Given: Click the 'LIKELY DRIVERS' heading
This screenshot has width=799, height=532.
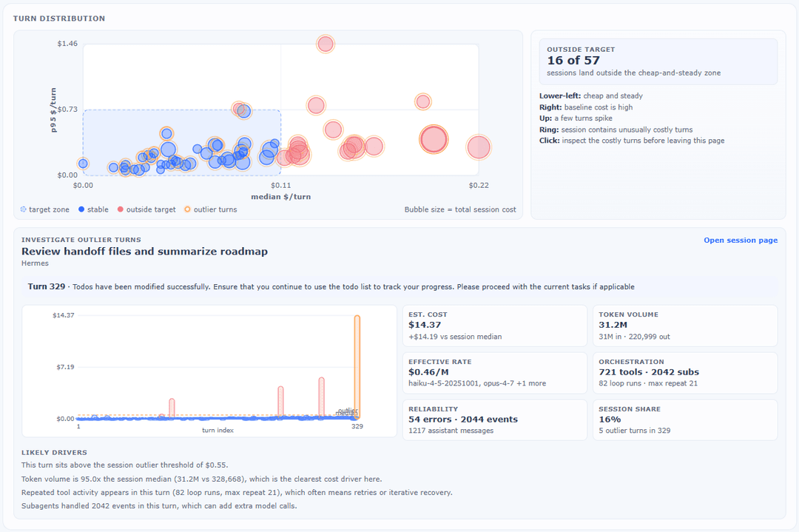Looking at the screenshot, I should 54,453.
